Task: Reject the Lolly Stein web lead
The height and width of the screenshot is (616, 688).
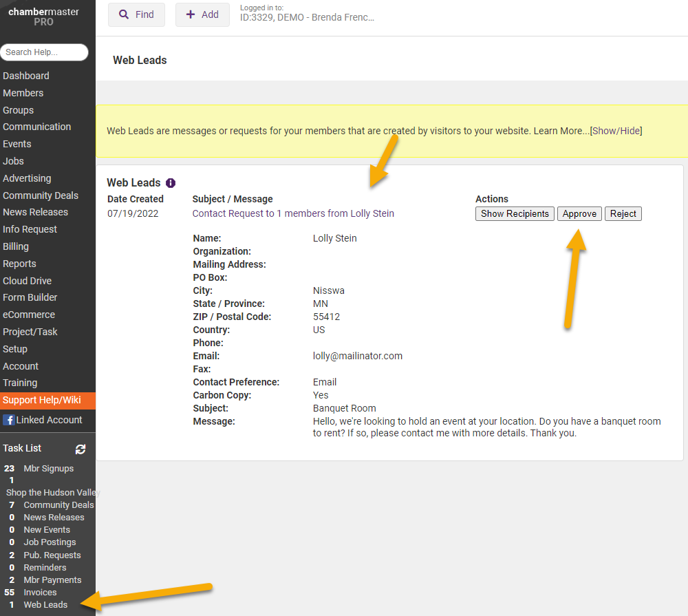Action: coord(623,213)
